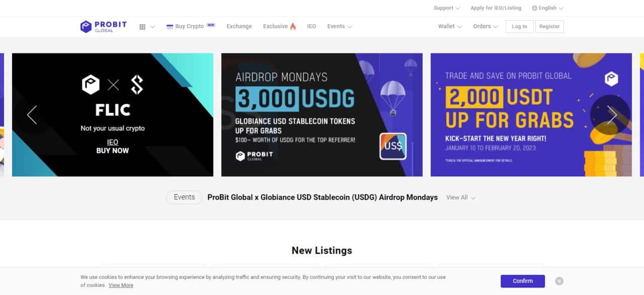Screen dimensions: 644x295
Task: Go to the Exchange page
Action: [x=239, y=27]
